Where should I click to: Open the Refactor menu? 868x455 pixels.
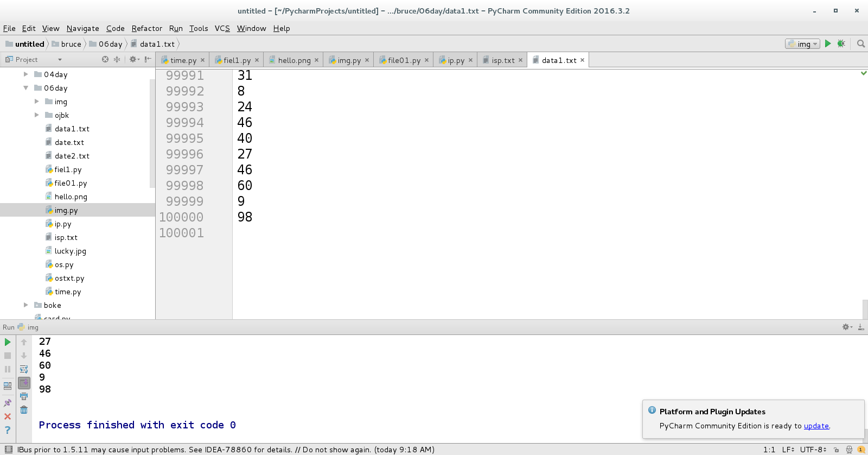[146, 28]
